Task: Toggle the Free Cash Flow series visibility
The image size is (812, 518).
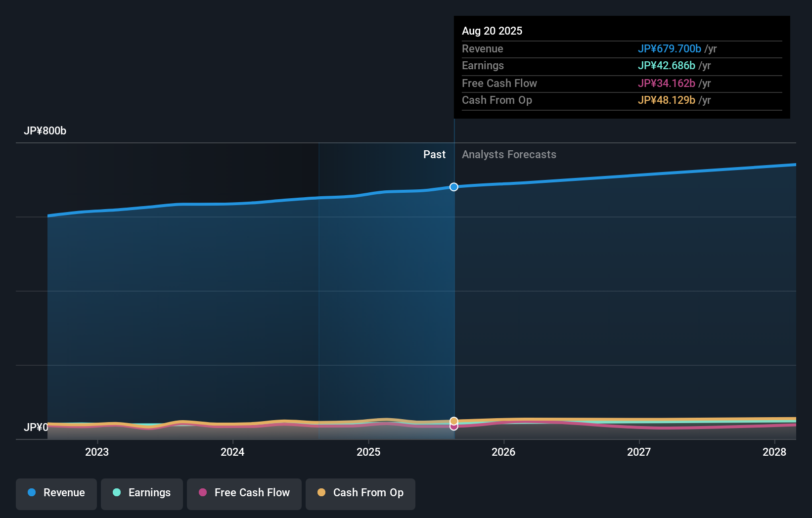Action: [x=244, y=494]
